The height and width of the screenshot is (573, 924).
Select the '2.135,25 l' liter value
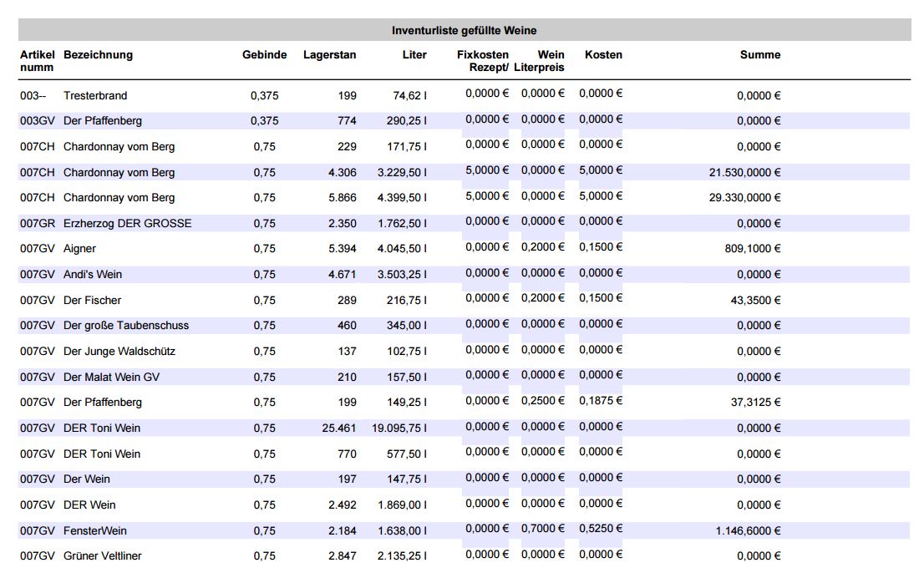coord(402,556)
